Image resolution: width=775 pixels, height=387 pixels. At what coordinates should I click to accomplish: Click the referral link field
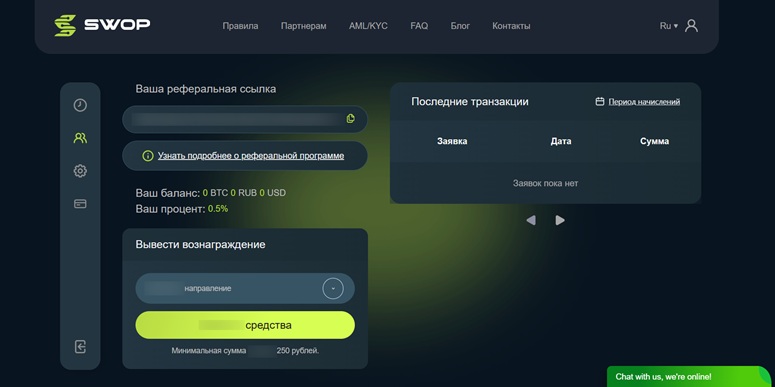click(245, 119)
